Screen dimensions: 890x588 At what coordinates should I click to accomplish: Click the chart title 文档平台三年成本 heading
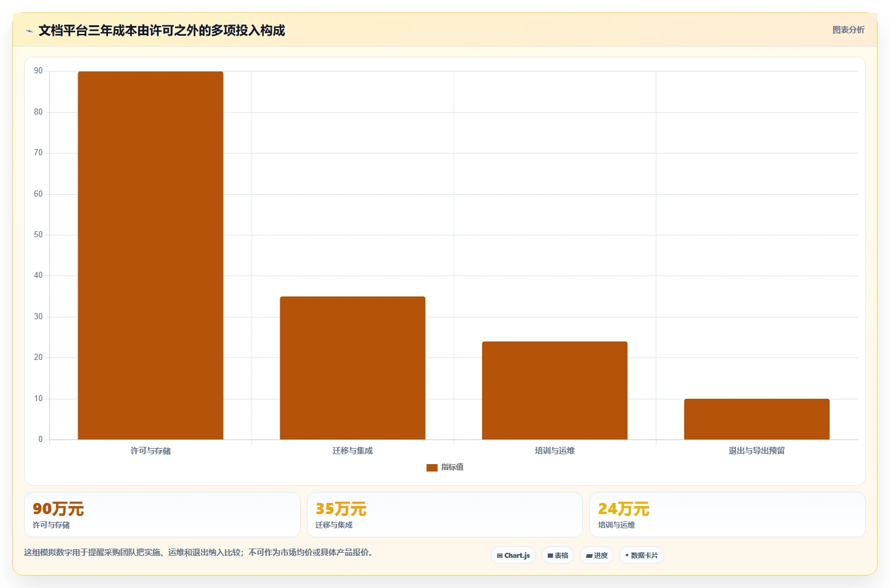point(161,31)
